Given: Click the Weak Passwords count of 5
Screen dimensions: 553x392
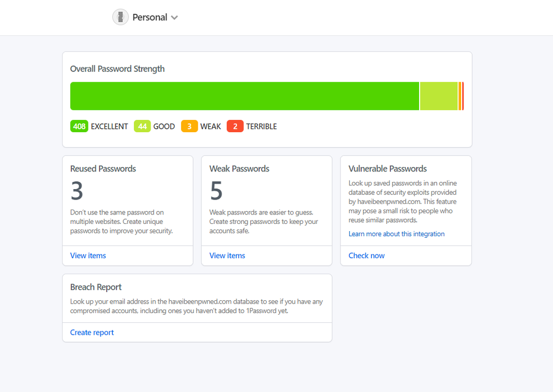Looking at the screenshot, I should pos(216,191).
